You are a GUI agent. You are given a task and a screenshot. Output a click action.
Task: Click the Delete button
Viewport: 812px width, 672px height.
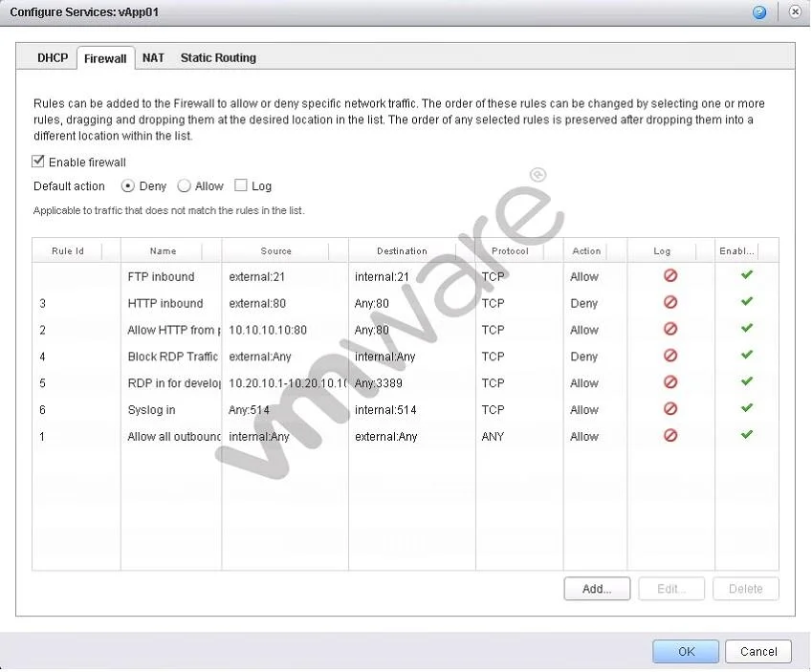(x=746, y=589)
